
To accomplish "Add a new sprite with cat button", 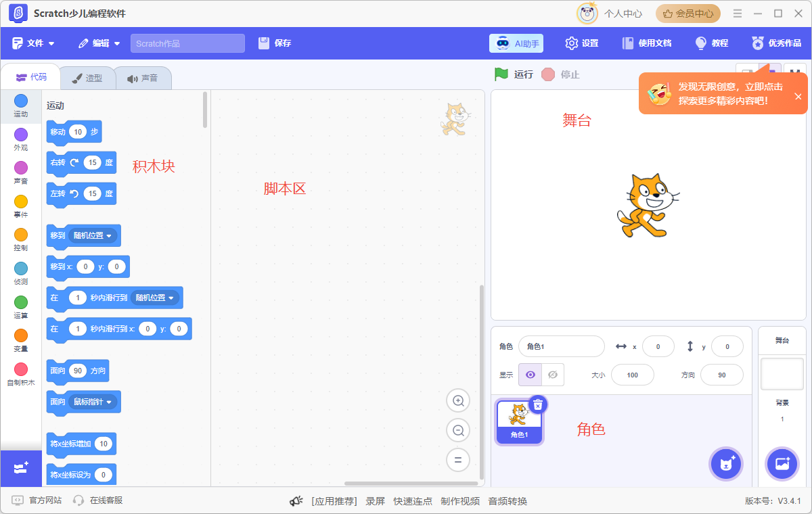I will click(727, 464).
